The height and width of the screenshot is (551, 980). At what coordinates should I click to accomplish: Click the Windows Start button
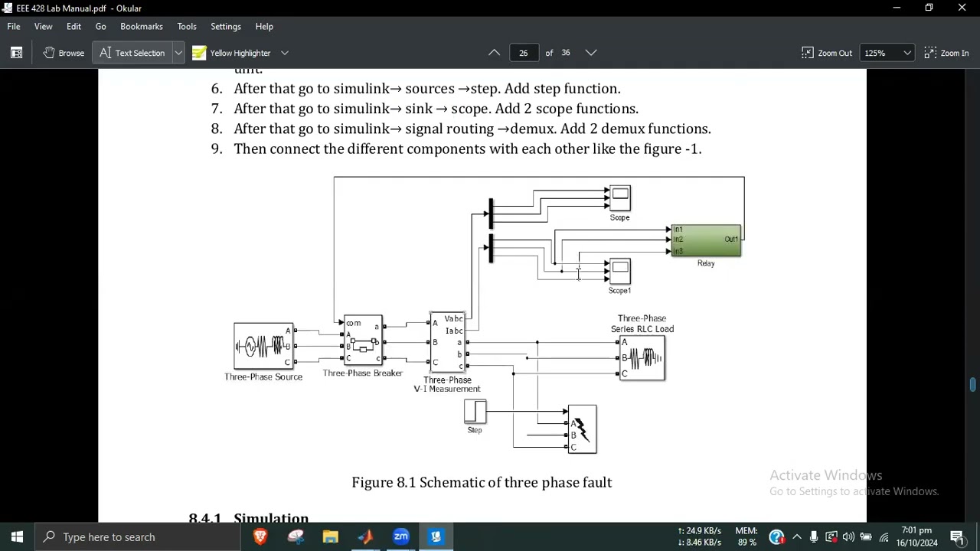17,537
